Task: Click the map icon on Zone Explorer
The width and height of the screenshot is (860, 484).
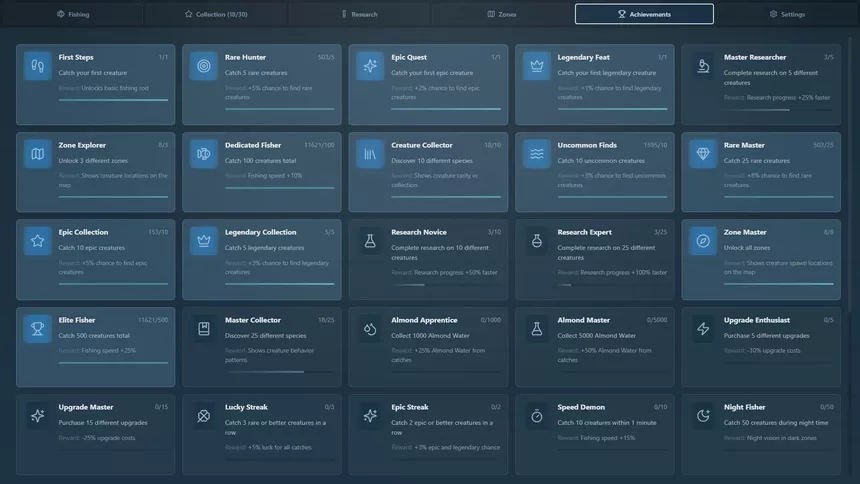Action: (x=37, y=154)
